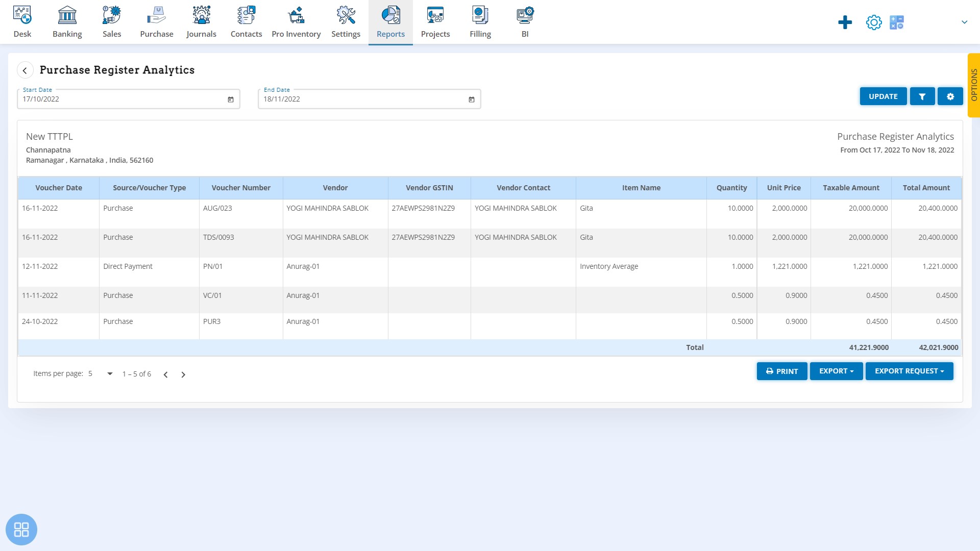Click the GSTIN 27AEWPS2981N2Z9 in AUG/023 row
980x551 pixels.
pyautogui.click(x=423, y=208)
